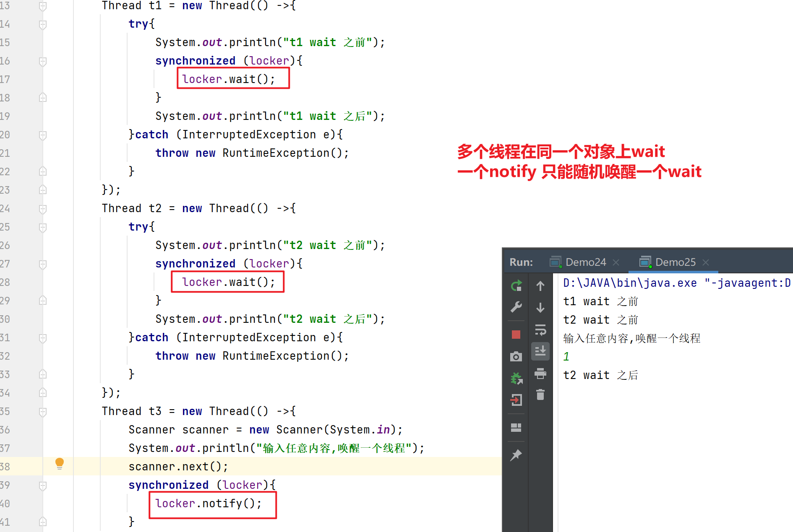Click the light bulb on line 38

[60, 463]
